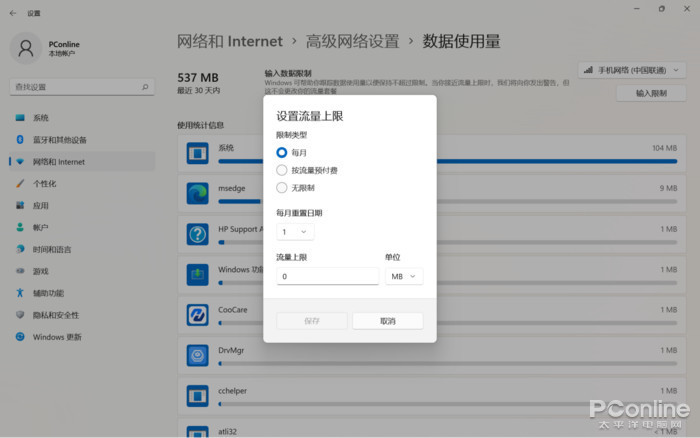
Task: Click the 保存 button
Action: [x=312, y=321]
